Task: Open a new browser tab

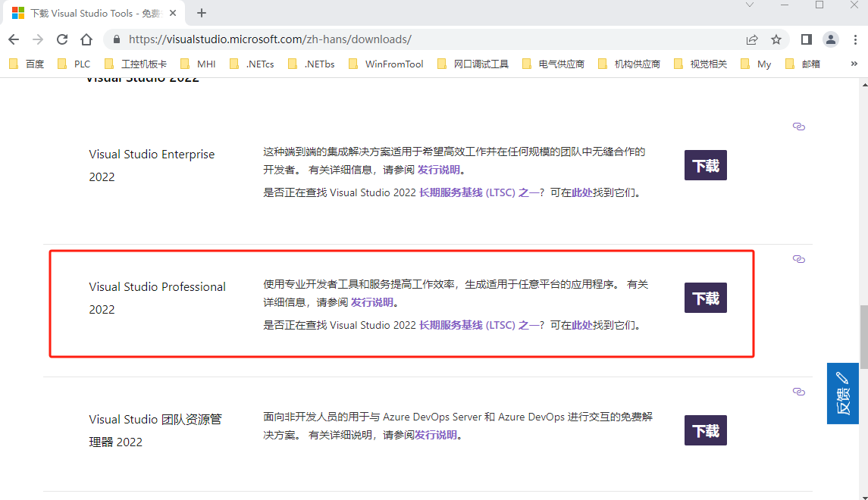Action: (202, 13)
